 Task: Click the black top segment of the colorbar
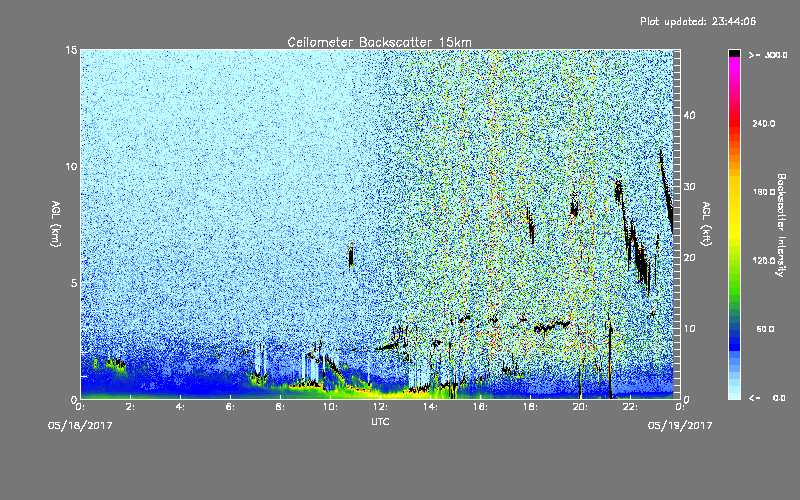click(x=734, y=53)
